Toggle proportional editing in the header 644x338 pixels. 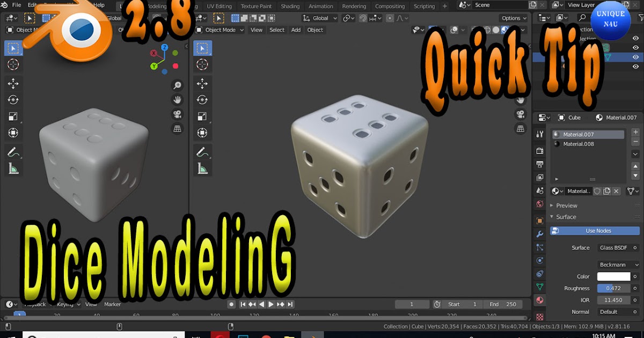(x=390, y=18)
